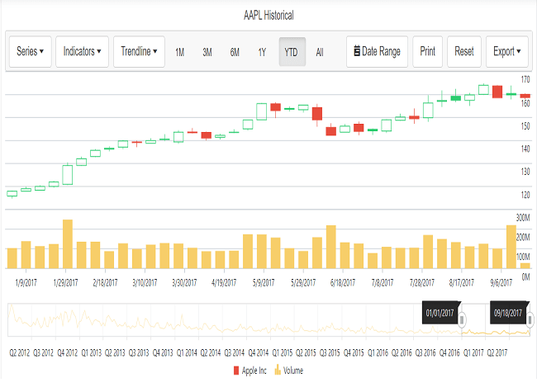537x392 pixels.
Task: Choose the 1Y time range
Action: click(262, 52)
